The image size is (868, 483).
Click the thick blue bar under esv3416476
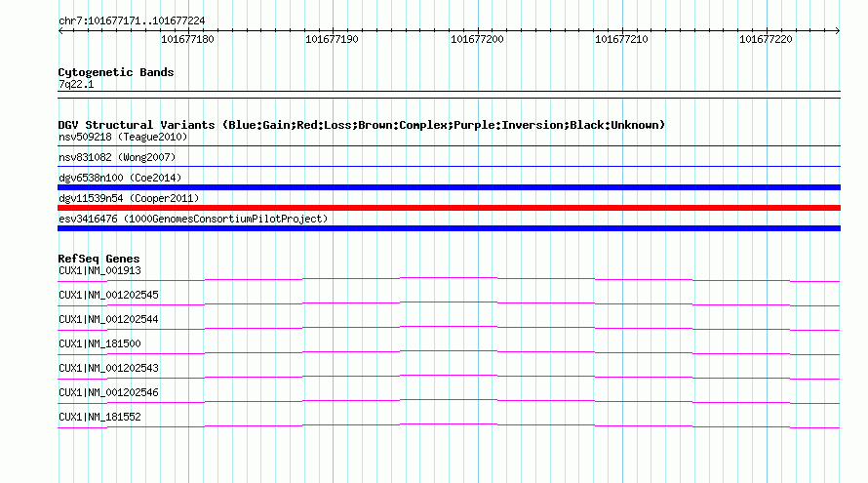pyautogui.click(x=449, y=228)
